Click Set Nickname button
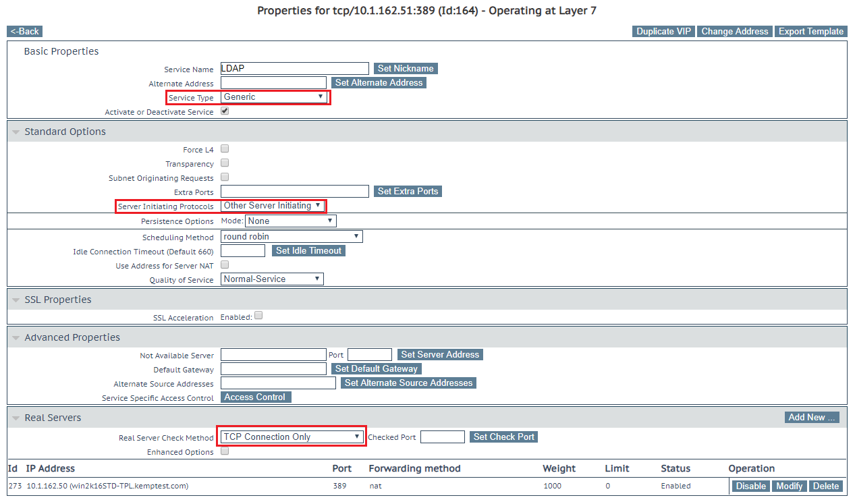 point(406,69)
